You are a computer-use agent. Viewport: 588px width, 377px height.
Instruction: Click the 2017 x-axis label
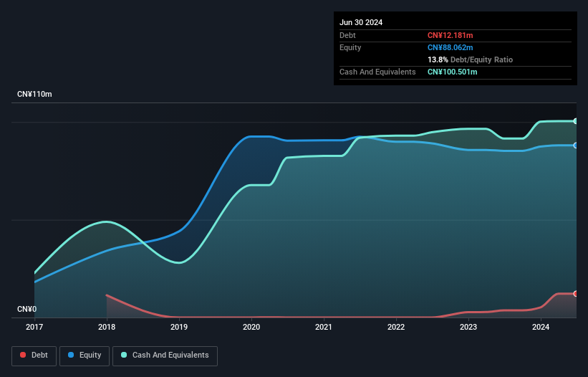point(34,327)
